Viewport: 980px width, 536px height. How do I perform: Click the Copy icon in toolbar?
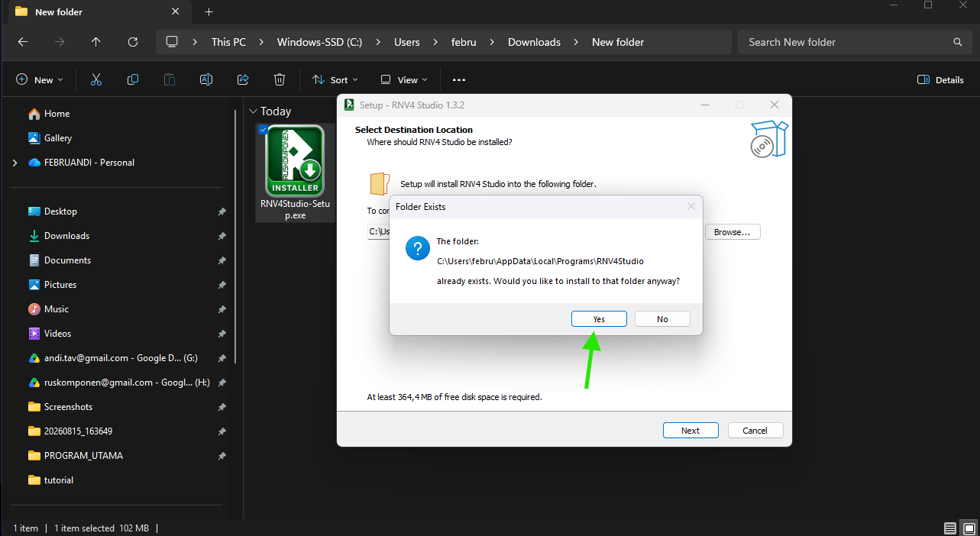click(x=133, y=79)
